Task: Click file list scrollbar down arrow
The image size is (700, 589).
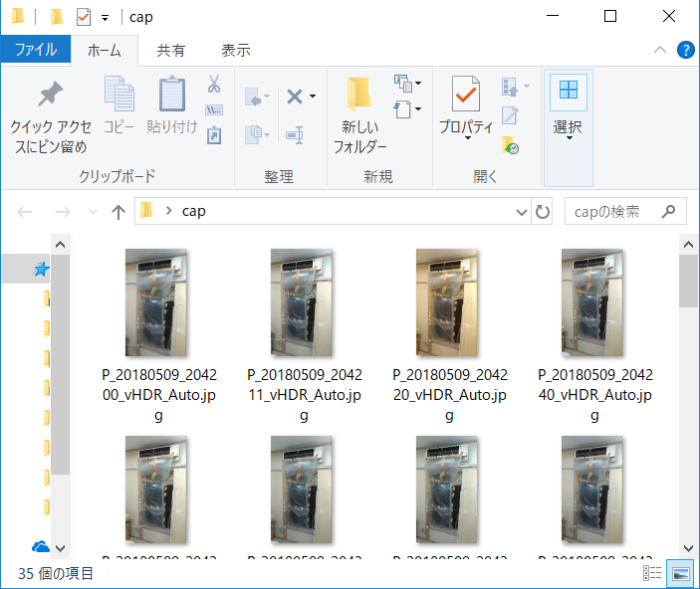Action: click(x=688, y=548)
